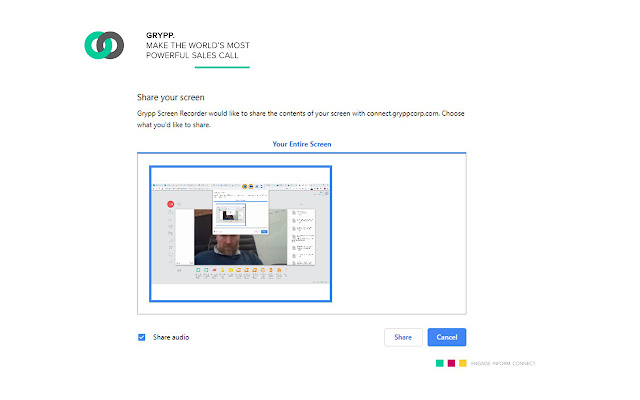The image size is (640, 400).
Task: Click the 'Share your screen' heading text
Action: (171, 97)
